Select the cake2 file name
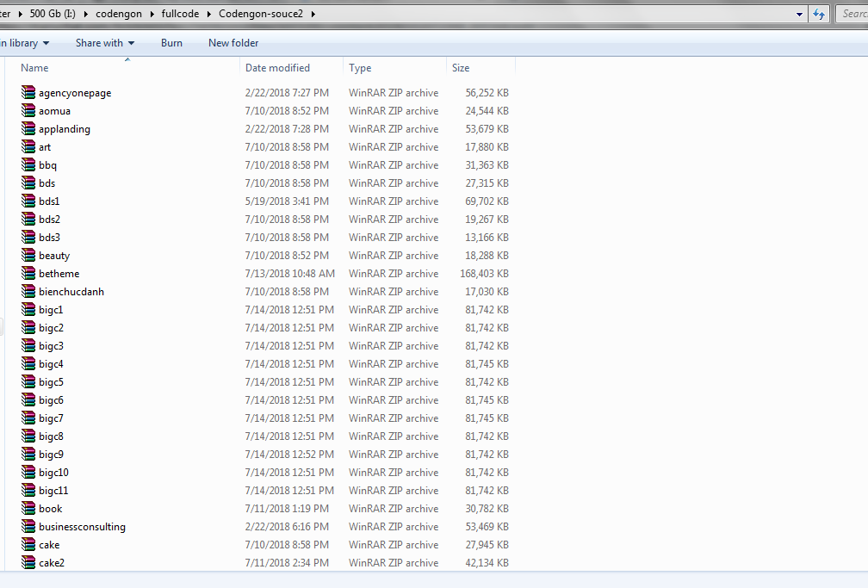868x588 pixels. coord(52,562)
